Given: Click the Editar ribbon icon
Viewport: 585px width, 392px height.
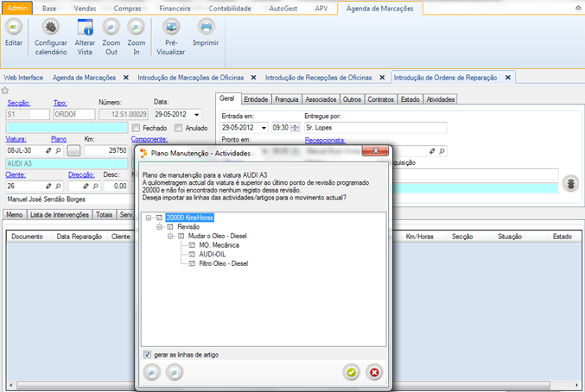Looking at the screenshot, I should (14, 28).
